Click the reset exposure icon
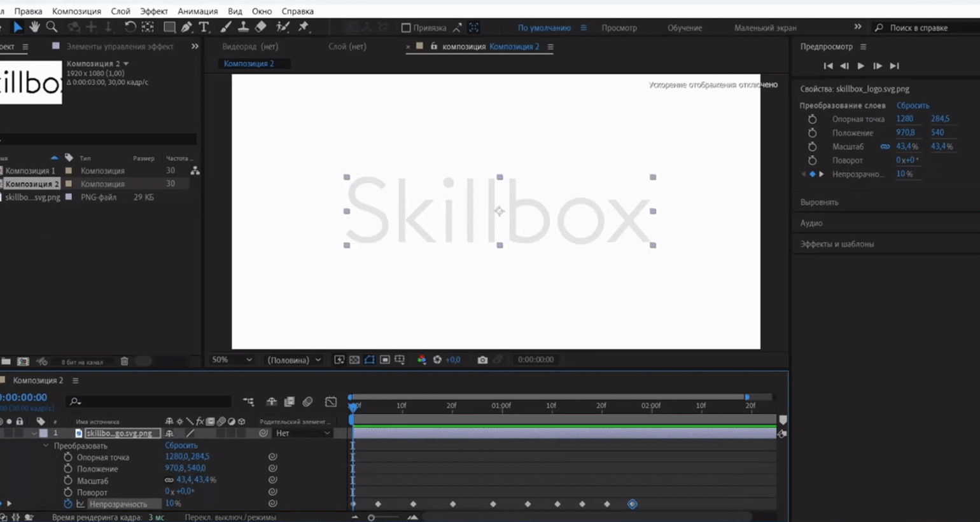Image resolution: width=980 pixels, height=522 pixels. [x=437, y=360]
